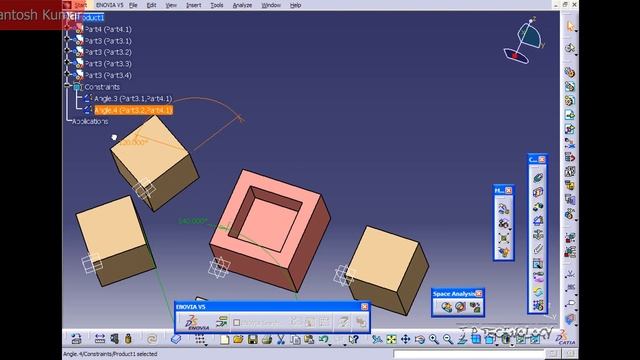Select the Applications tree node
This screenshot has width=640, height=360.
pyautogui.click(x=90, y=121)
